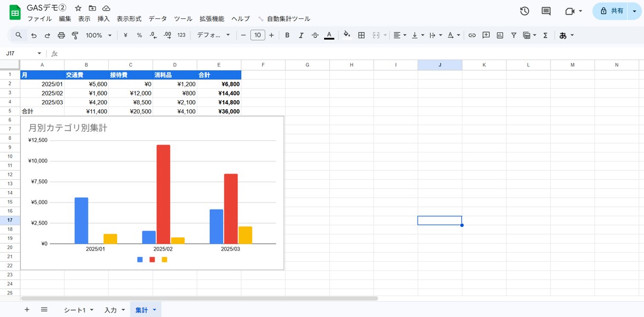This screenshot has height=317, width=644.
Task: Click increase decimal places icon
Action: (x=167, y=35)
